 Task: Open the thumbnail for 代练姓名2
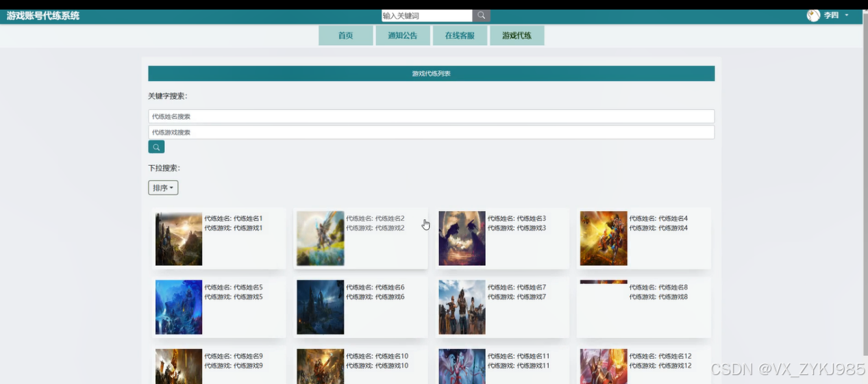(x=321, y=238)
